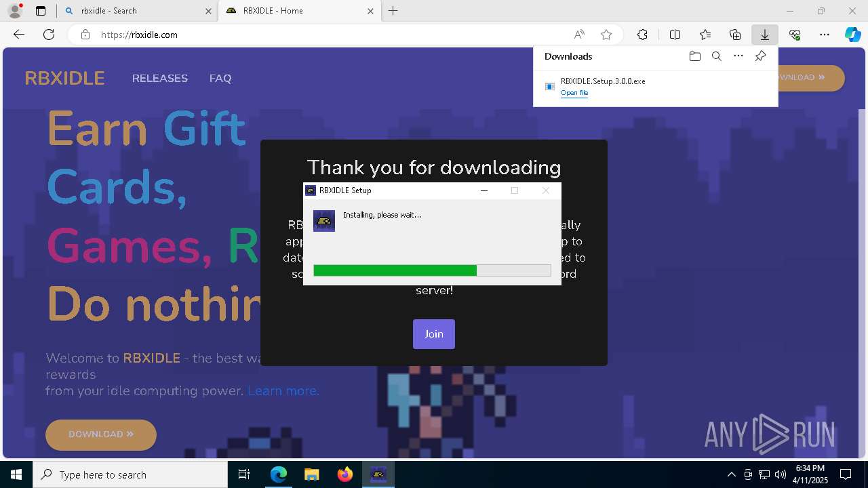Open Collections icon
Screen dimensions: 868x488
735,35
